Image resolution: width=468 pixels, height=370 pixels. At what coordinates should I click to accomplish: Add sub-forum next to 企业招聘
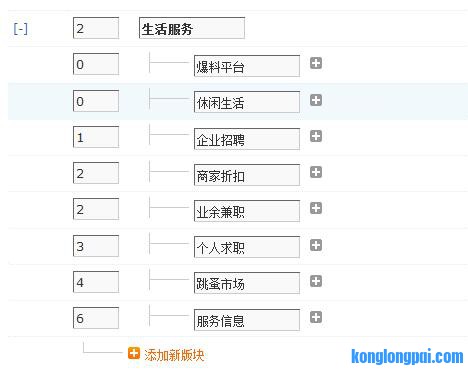pos(316,136)
